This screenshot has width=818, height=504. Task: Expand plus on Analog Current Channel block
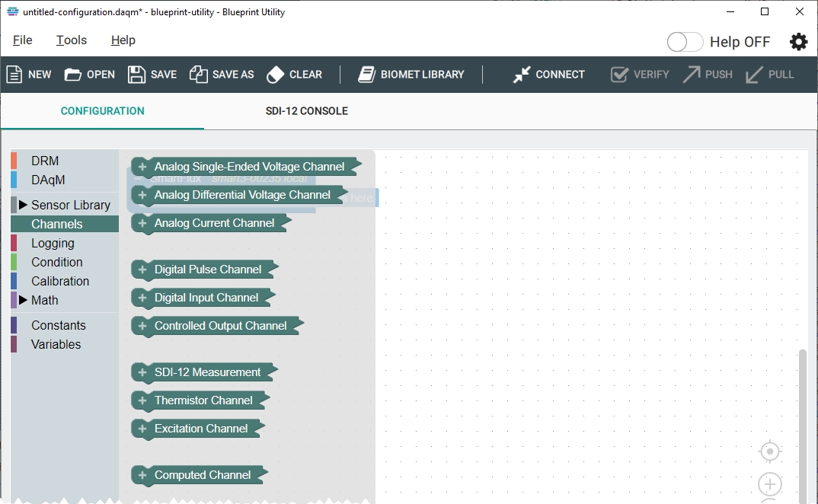142,223
